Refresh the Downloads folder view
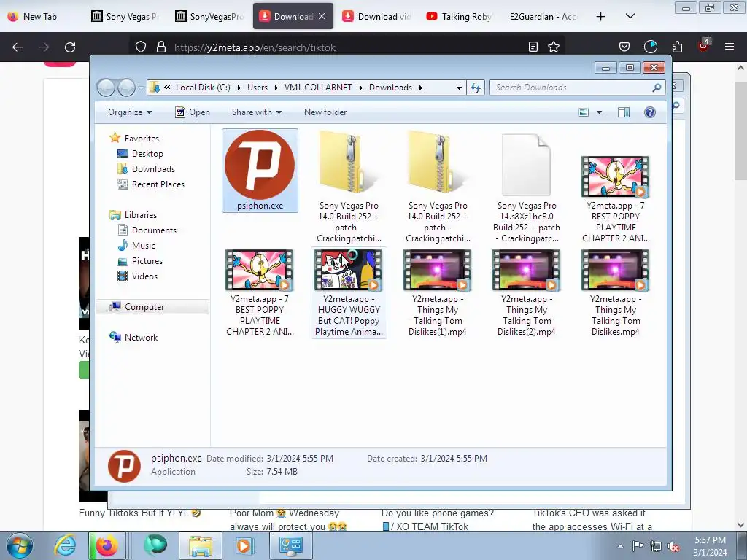The image size is (747, 560). pyautogui.click(x=476, y=87)
